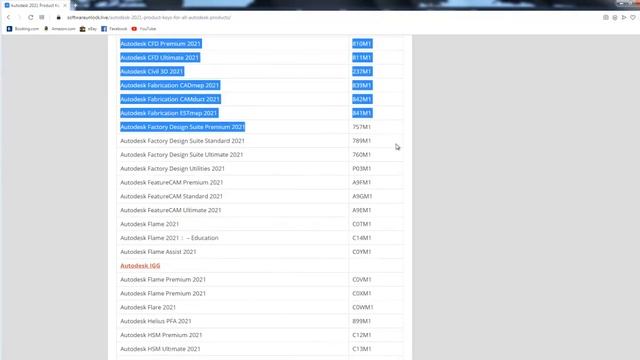Follow the Autodesk IGG link
This screenshot has width=640, height=360.
point(140,266)
